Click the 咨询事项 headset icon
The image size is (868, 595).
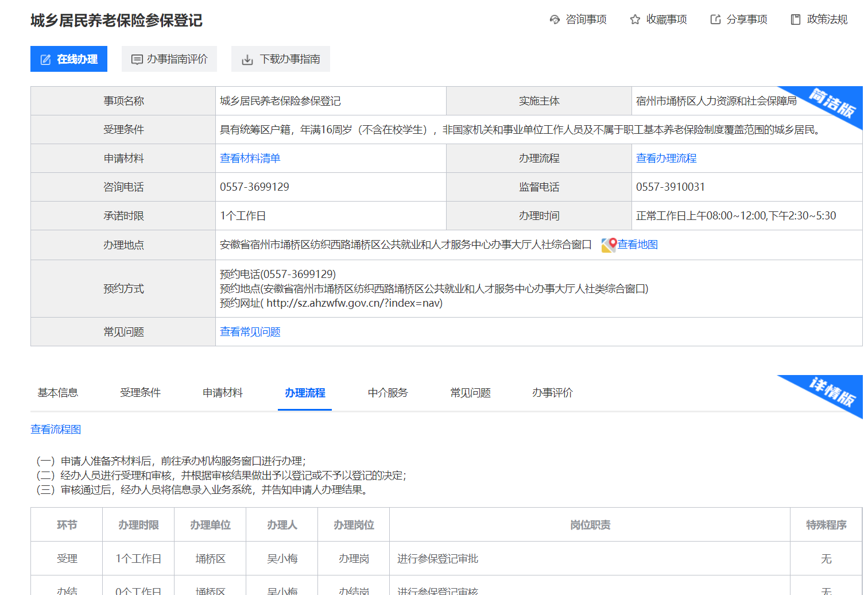555,20
